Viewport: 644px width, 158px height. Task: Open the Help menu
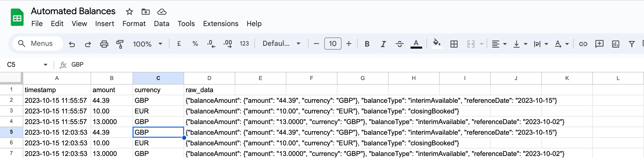pos(254,24)
